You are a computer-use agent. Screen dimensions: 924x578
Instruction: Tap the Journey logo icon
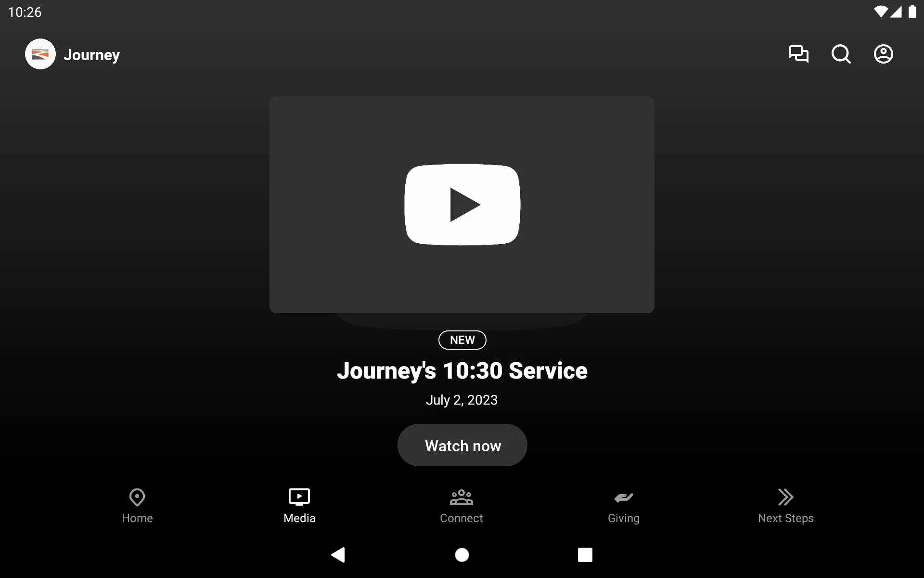(40, 54)
